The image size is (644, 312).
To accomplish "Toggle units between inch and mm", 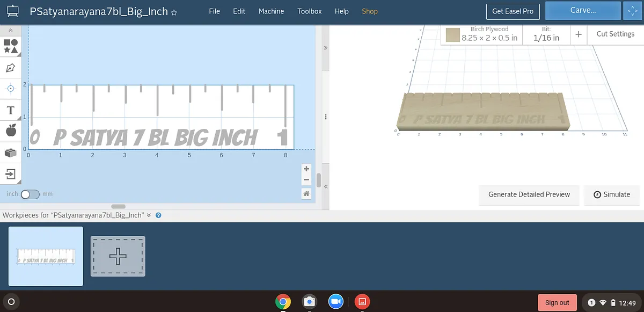I will click(x=30, y=194).
